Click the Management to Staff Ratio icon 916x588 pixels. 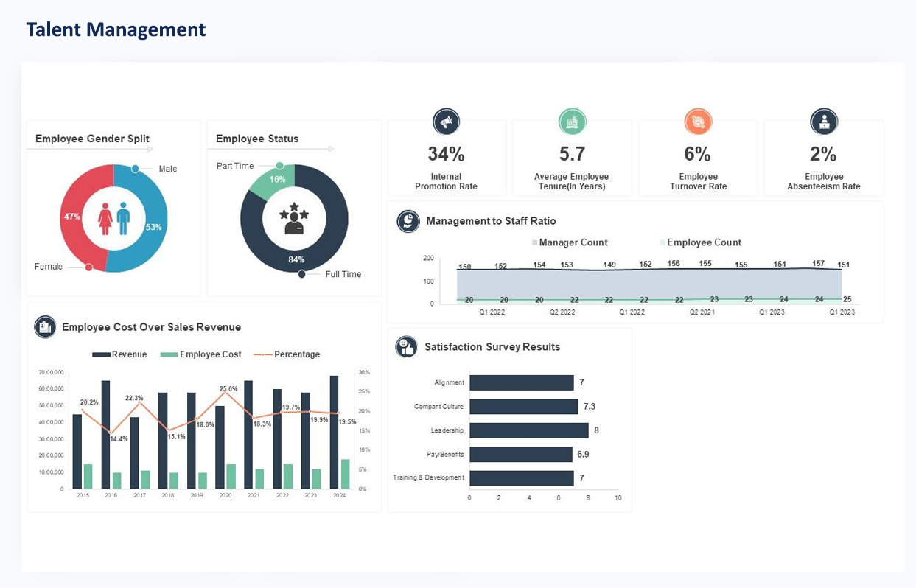tap(408, 221)
